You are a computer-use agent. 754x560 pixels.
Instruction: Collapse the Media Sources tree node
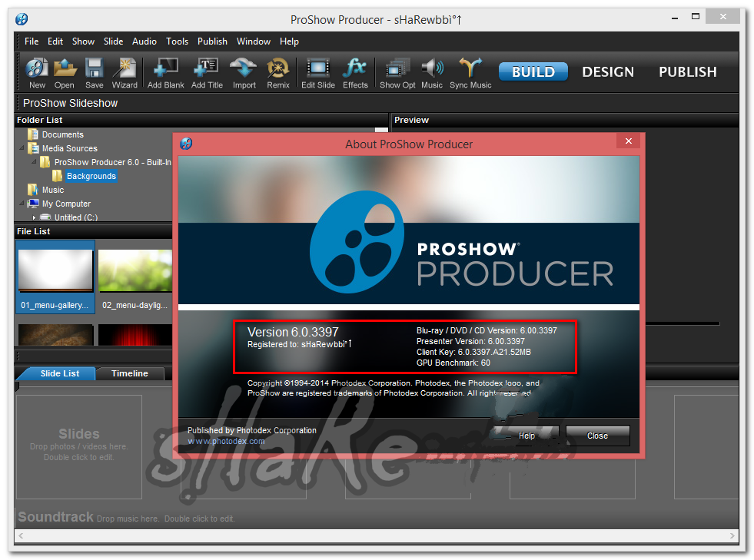coord(22,148)
